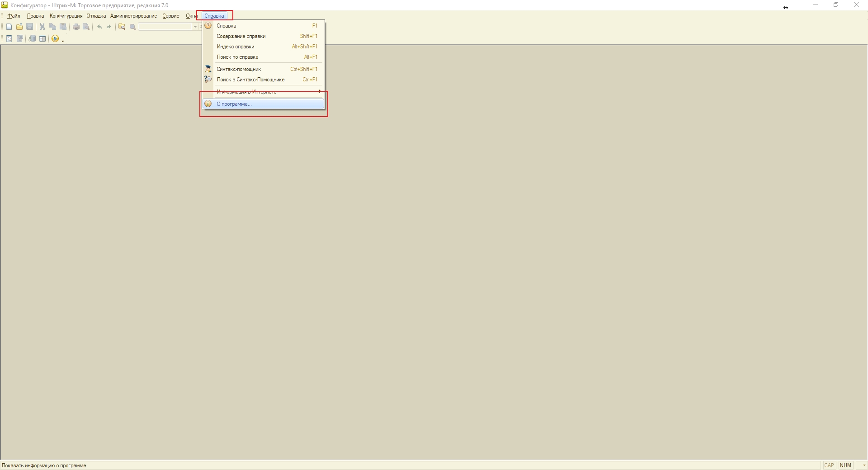
Task: Select О программе... menu entry
Action: (x=234, y=104)
